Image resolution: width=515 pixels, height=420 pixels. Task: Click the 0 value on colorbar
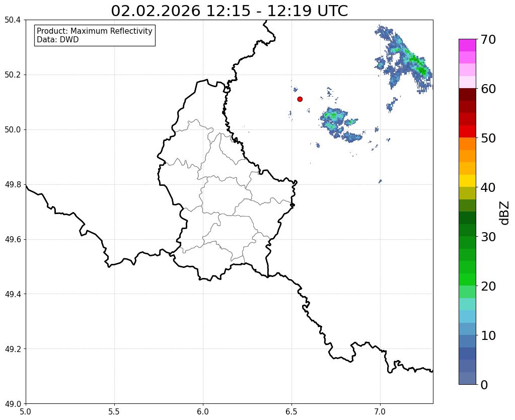coord(484,385)
